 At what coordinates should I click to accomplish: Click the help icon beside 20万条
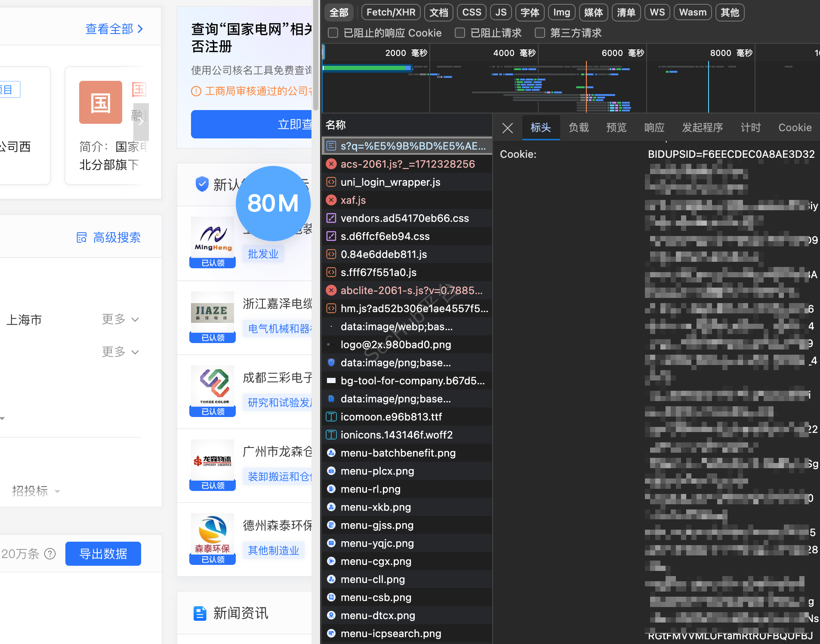click(50, 554)
